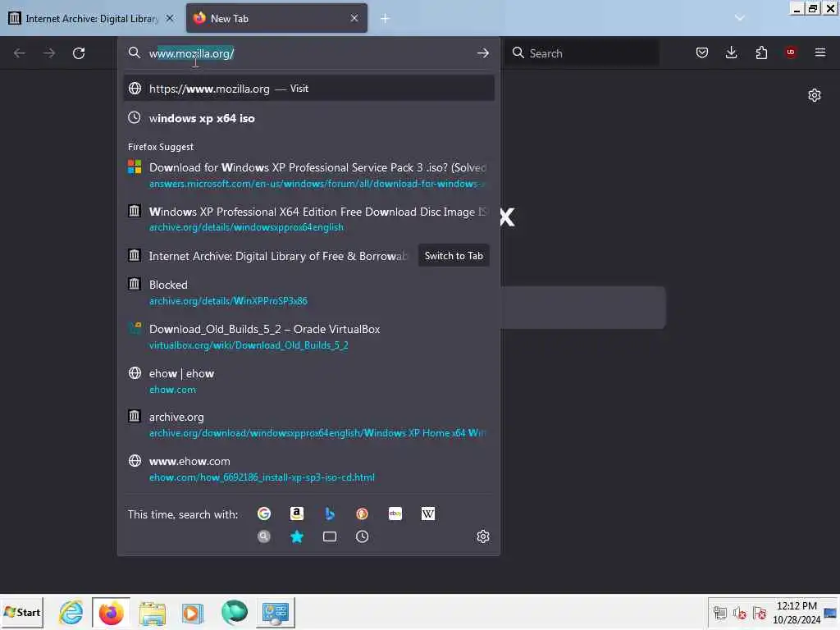Open Download_Old_Builds_5_2 Oracle VirtualBox suggestion
Screen dimensions: 840x630
click(308, 336)
